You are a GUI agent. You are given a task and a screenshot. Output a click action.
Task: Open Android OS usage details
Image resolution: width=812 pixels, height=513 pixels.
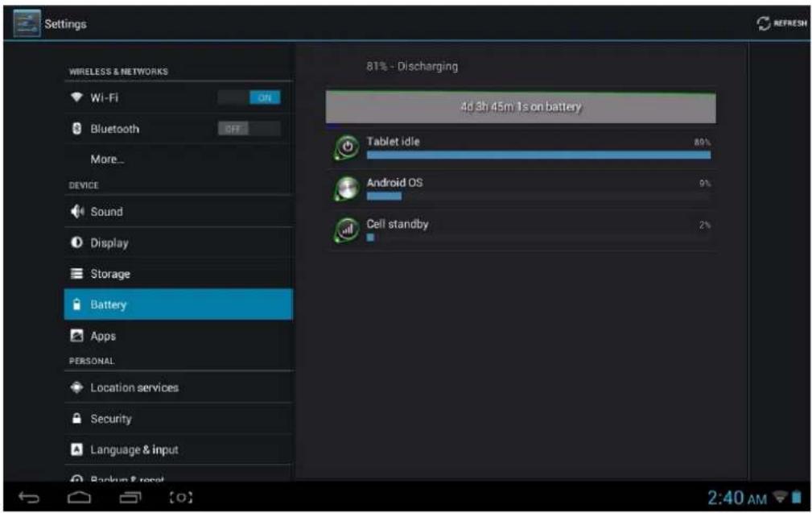pos(521,189)
